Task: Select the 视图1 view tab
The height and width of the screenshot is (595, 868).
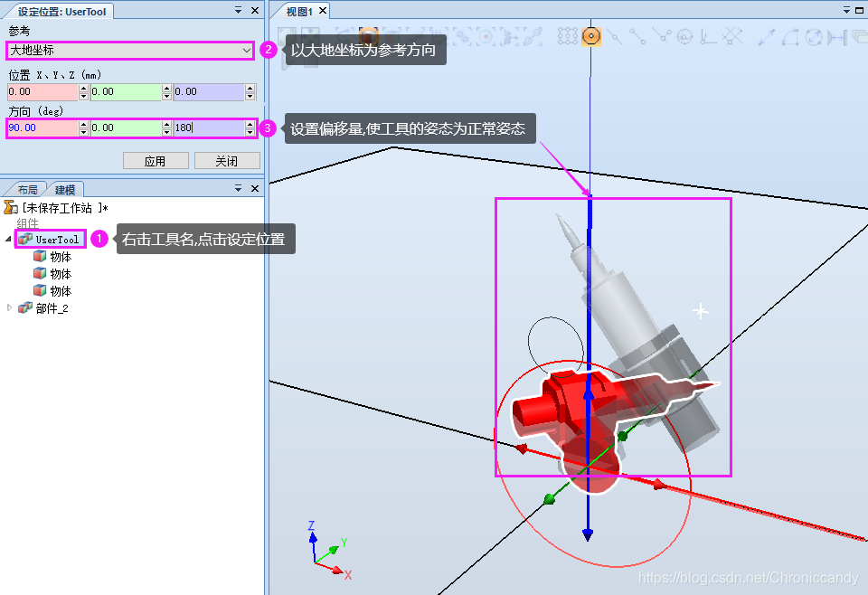Action: pyautogui.click(x=299, y=11)
